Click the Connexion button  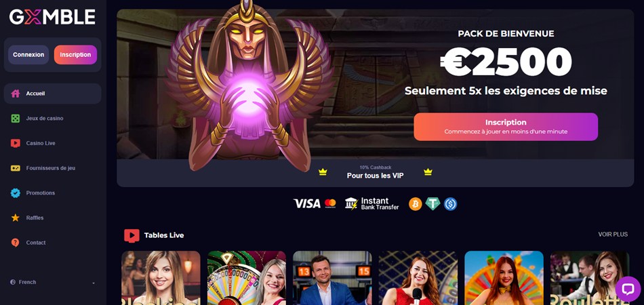[28, 55]
